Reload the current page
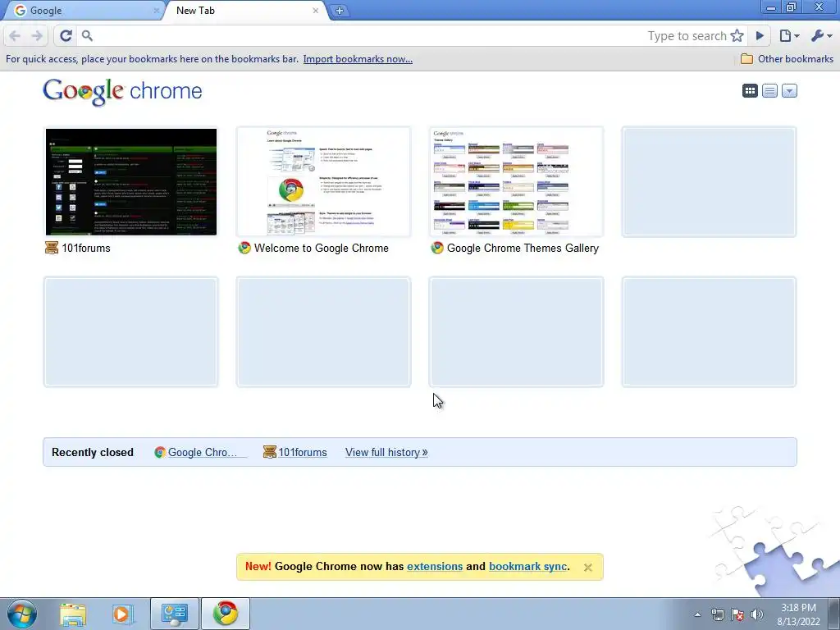840x630 pixels. (66, 36)
